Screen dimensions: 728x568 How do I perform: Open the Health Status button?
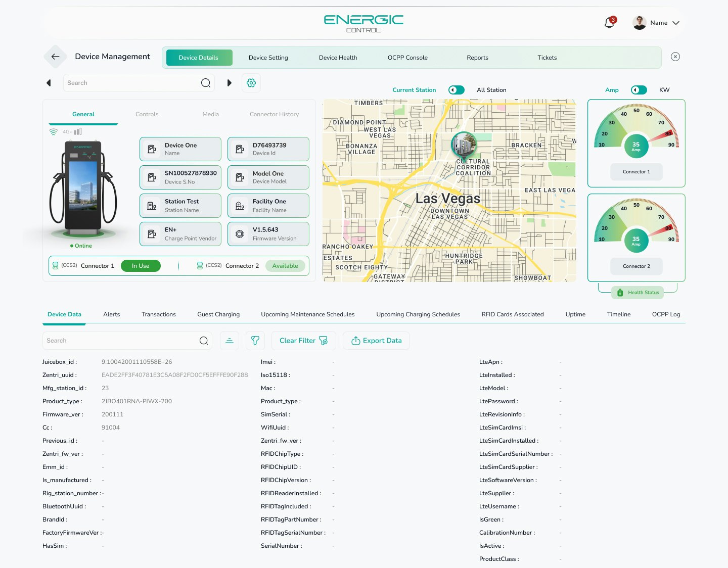tap(638, 293)
